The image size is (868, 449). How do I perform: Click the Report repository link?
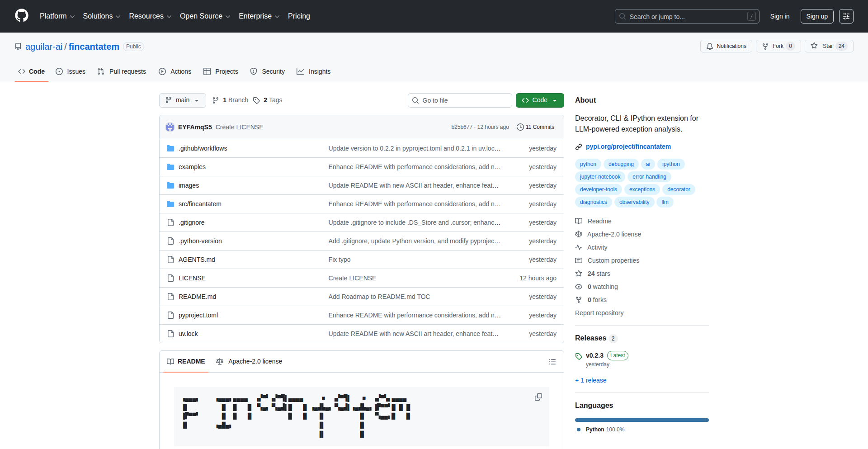[599, 313]
